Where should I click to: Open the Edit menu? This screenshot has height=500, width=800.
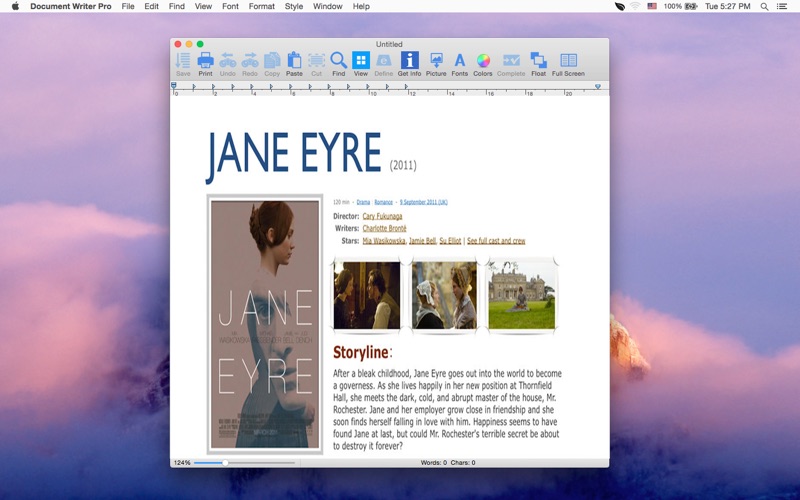click(152, 6)
